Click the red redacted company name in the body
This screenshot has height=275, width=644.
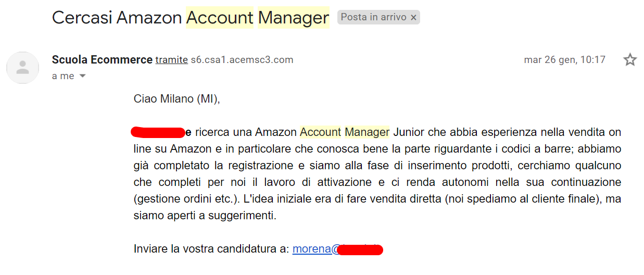coord(158,132)
